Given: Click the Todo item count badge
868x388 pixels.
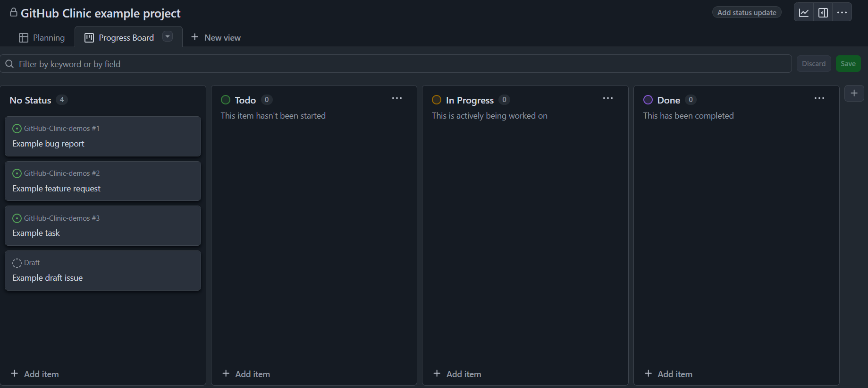Looking at the screenshot, I should tap(267, 100).
